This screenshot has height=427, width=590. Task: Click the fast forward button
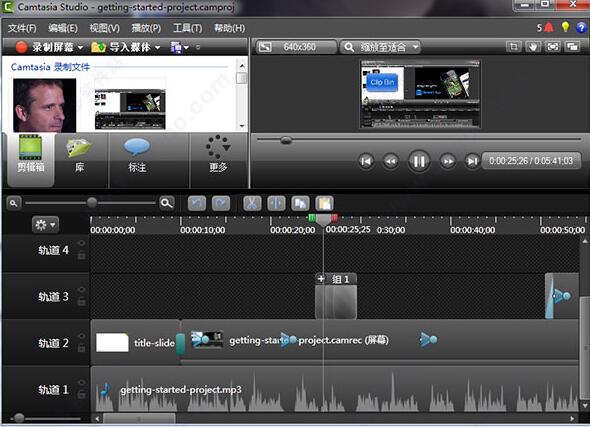[447, 161]
